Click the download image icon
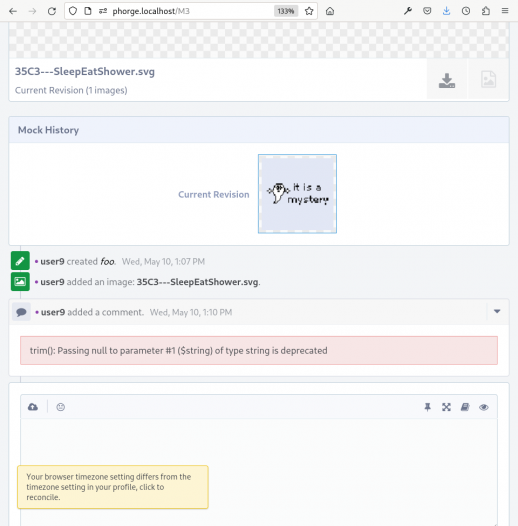Image resolution: width=518 pixels, height=526 pixels. point(447,80)
